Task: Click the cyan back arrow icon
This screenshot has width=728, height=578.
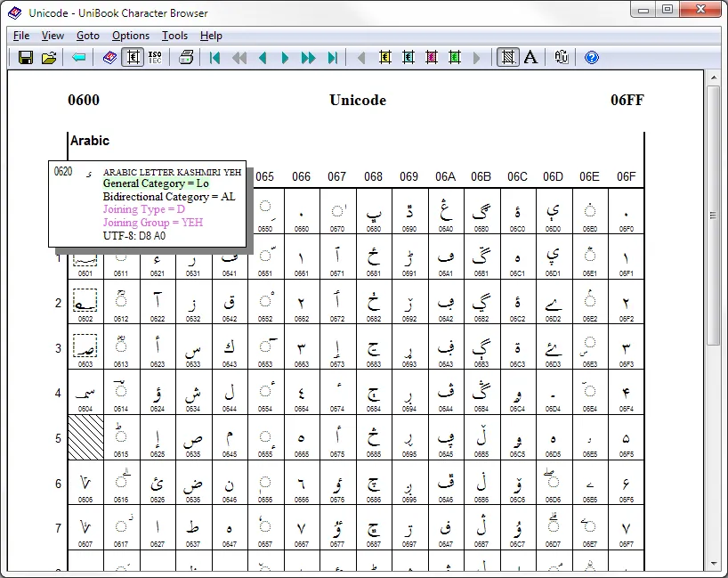Action: 79,58
